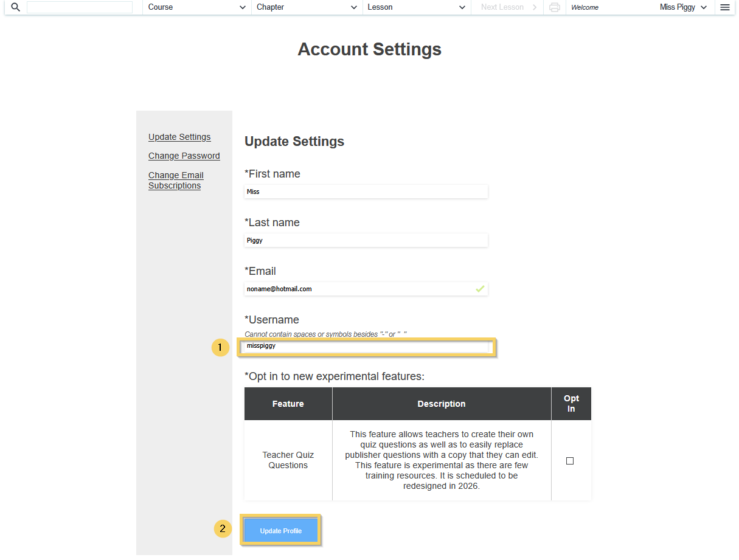
Task: Click inside the Last name field
Action: coord(366,240)
